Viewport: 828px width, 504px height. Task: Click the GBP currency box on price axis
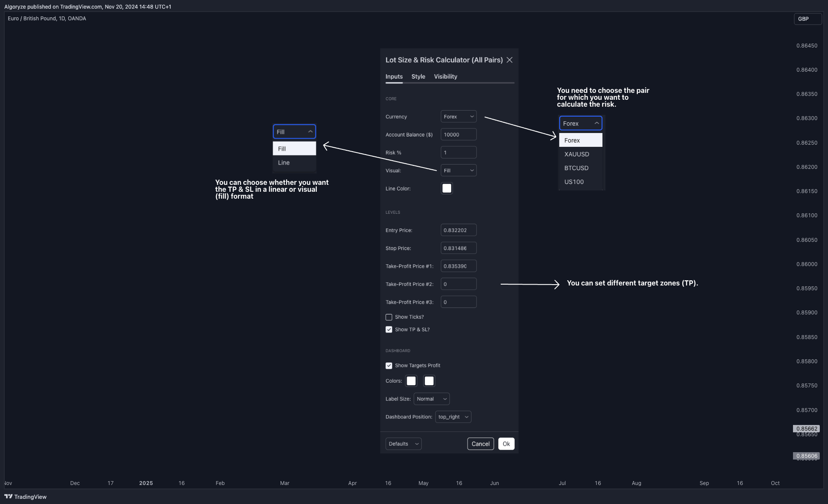pos(807,19)
